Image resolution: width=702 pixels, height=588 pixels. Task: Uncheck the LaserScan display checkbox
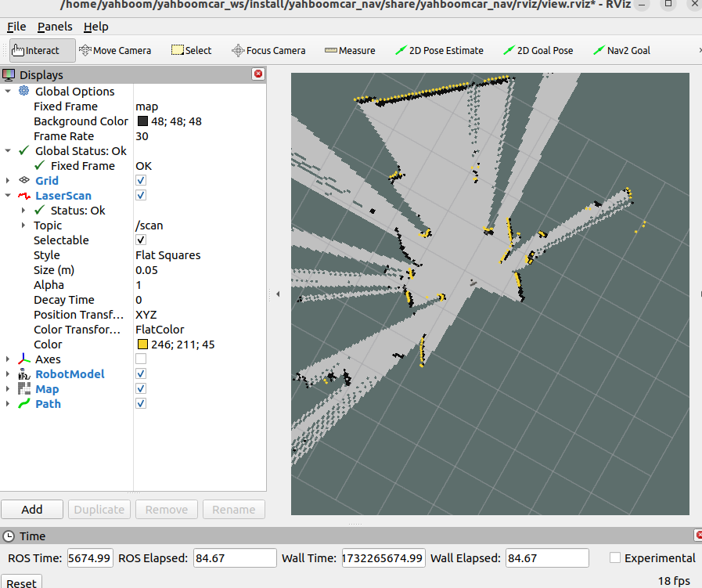(x=141, y=195)
